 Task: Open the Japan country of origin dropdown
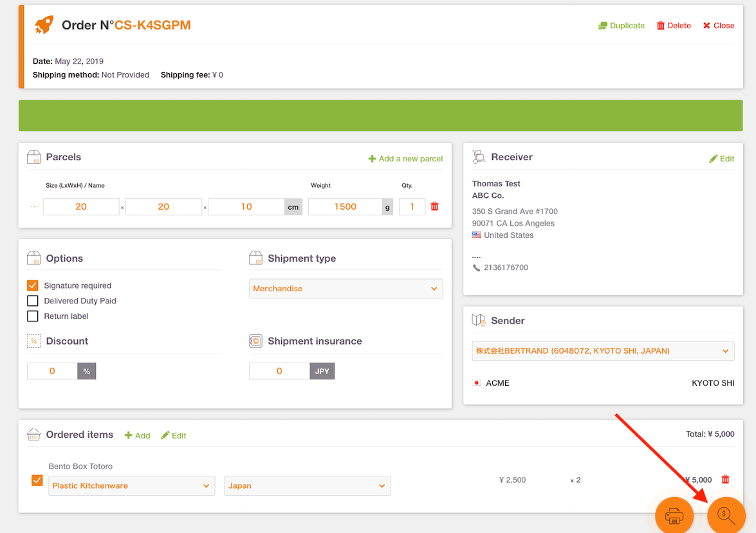tap(307, 486)
